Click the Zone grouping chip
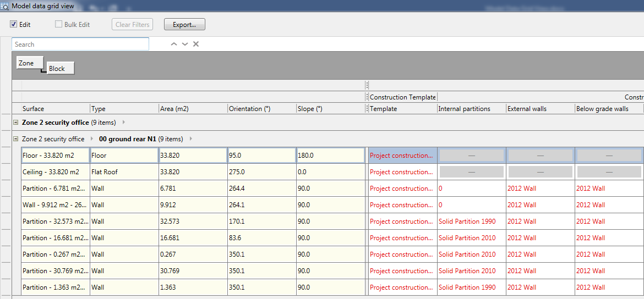The width and height of the screenshot is (644, 299). coord(26,63)
